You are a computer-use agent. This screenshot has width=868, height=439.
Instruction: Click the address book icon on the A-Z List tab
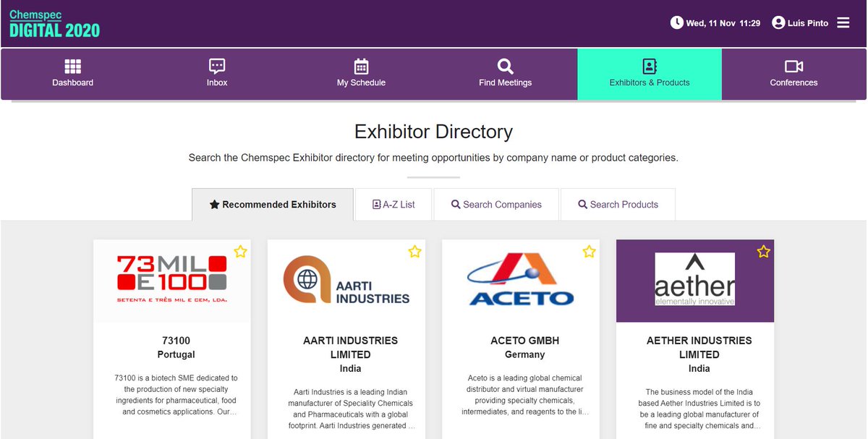[x=376, y=205]
